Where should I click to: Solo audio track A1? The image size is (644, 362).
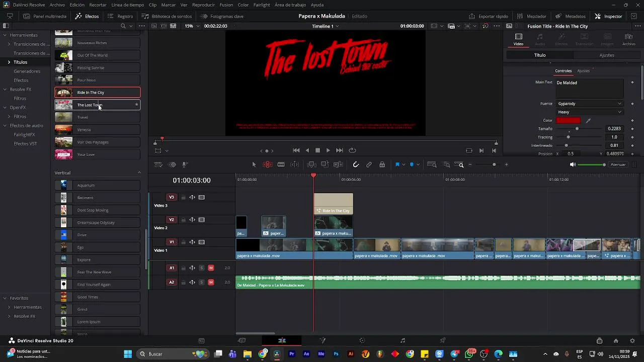pos(202,268)
